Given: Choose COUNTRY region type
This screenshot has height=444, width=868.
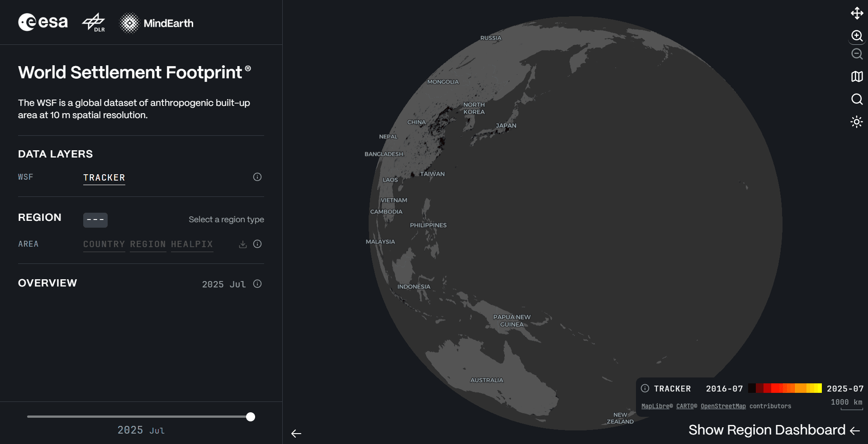Looking at the screenshot, I should click(x=104, y=244).
